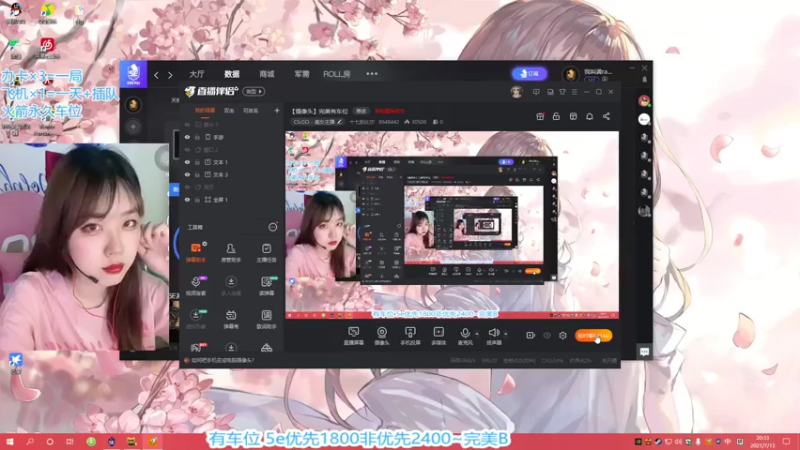The width and height of the screenshot is (800, 450).
Task: Open the 歌词助手 tool
Action: click(x=266, y=319)
